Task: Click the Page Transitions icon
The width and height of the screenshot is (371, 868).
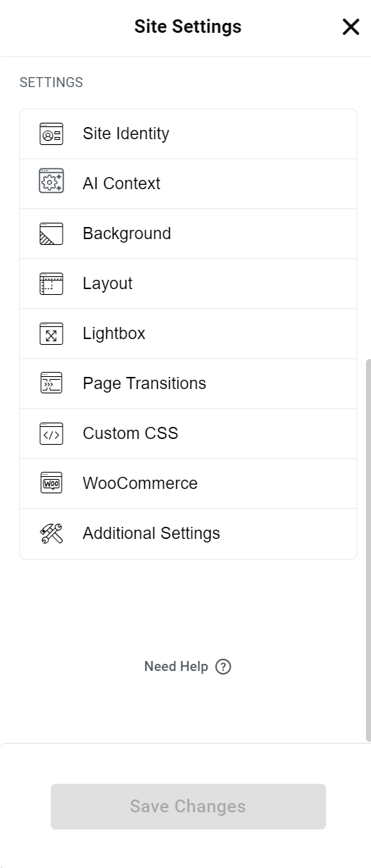Action: [51, 383]
